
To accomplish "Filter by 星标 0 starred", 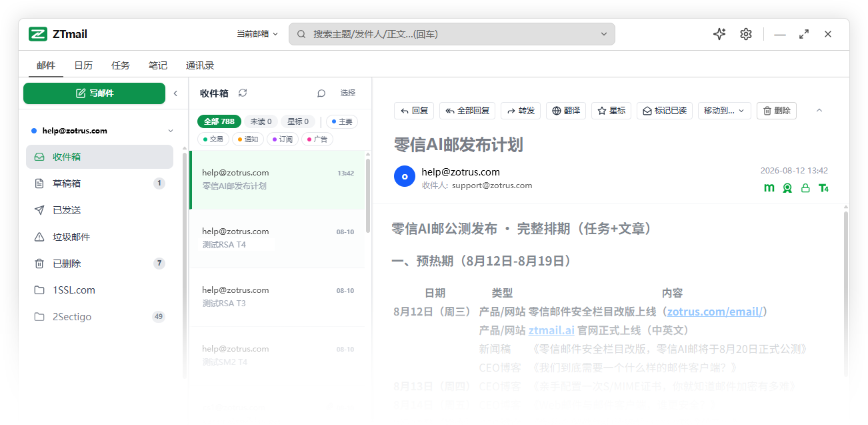I will point(298,121).
